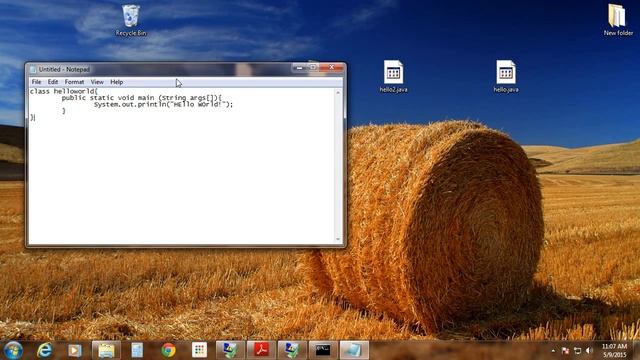
Task: Click the 'System.out.println' line of code
Action: pos(163,104)
